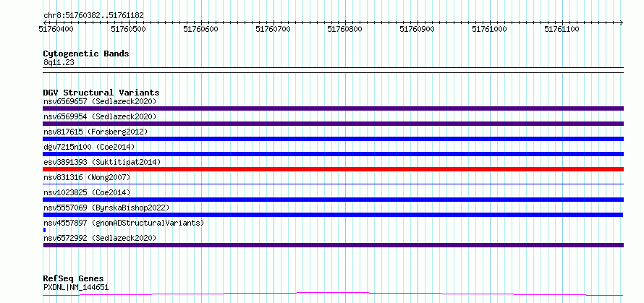
Task: Click the small blue block under nsv4557897
Action: point(44,230)
